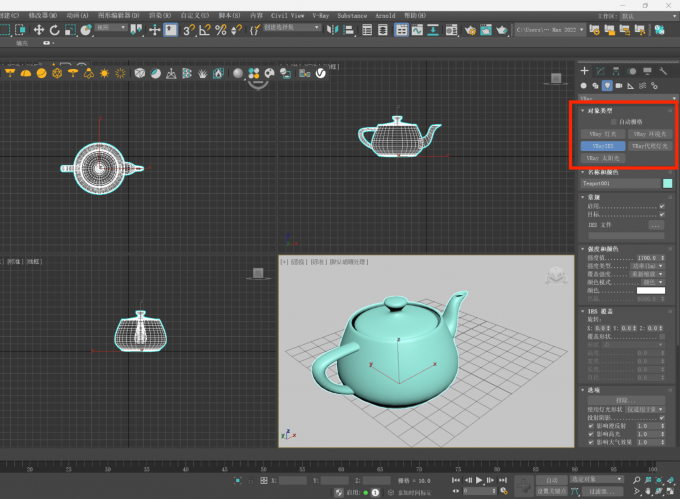Open the Animation (A) menu
Viewport: 680px width, 499px height.
click(x=77, y=16)
